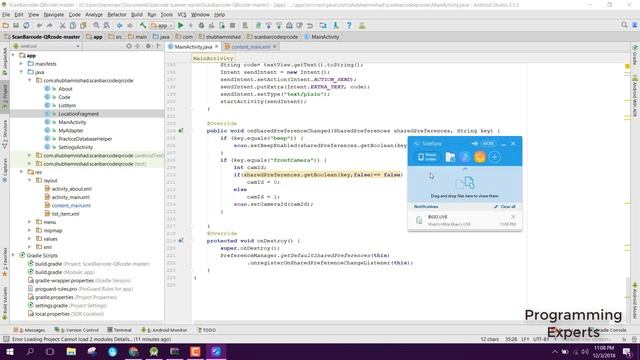Open the Version Control tool window
The width and height of the screenshot is (640, 360).
76,330
